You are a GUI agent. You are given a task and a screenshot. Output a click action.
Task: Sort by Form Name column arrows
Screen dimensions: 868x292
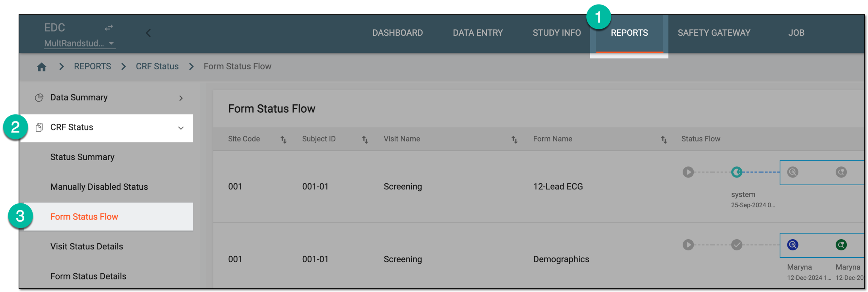tap(664, 139)
